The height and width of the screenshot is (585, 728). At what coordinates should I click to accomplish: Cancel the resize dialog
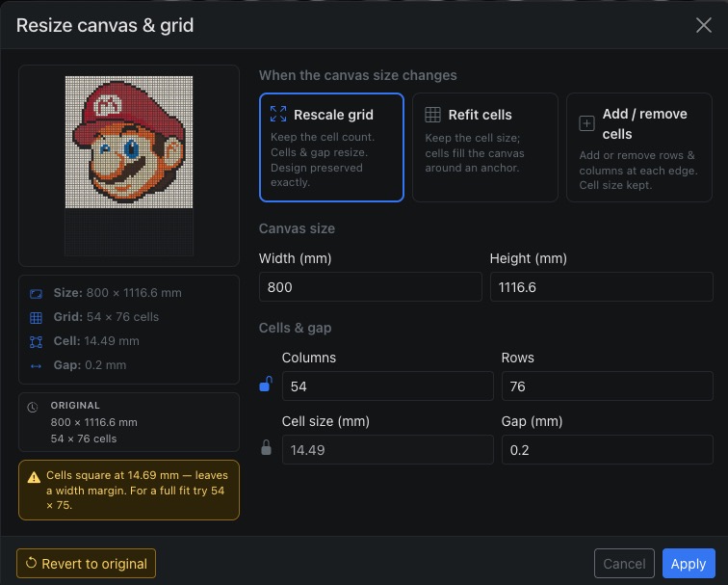point(624,563)
